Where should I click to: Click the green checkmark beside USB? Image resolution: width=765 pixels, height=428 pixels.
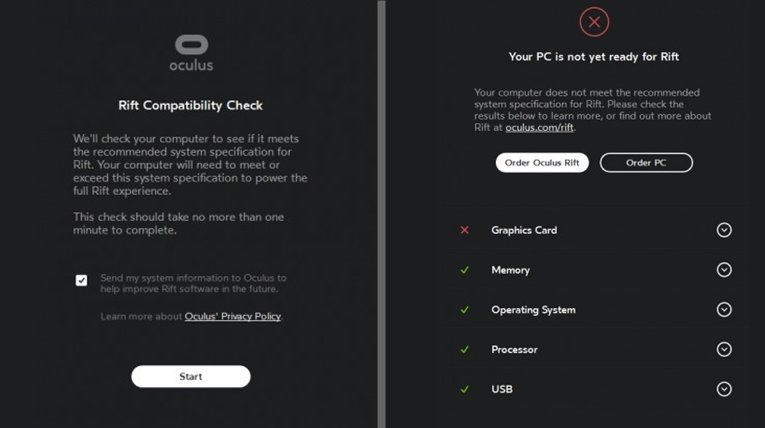464,389
